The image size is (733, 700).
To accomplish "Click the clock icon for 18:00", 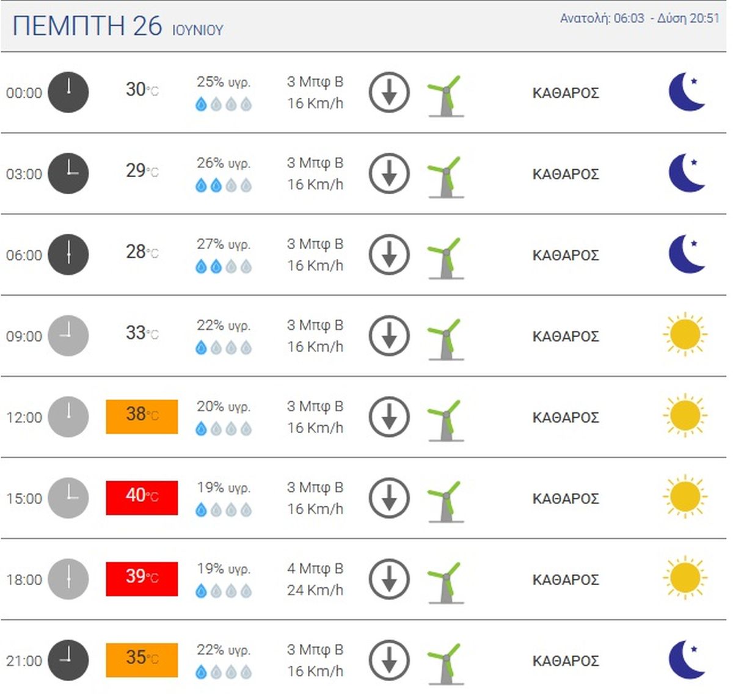I will 68,578.
